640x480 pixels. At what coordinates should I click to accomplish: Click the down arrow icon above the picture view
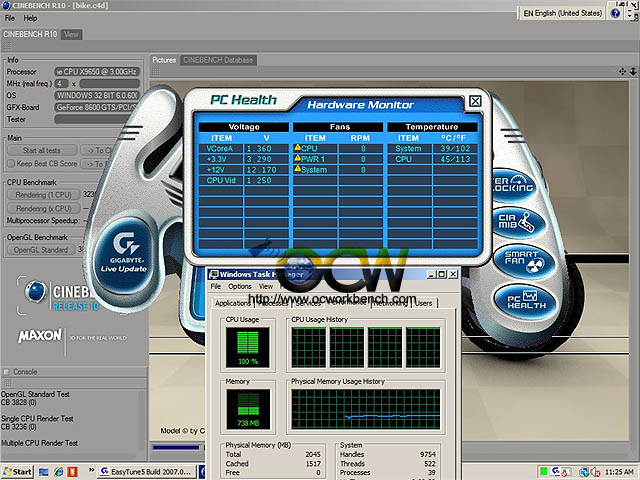click(633, 71)
